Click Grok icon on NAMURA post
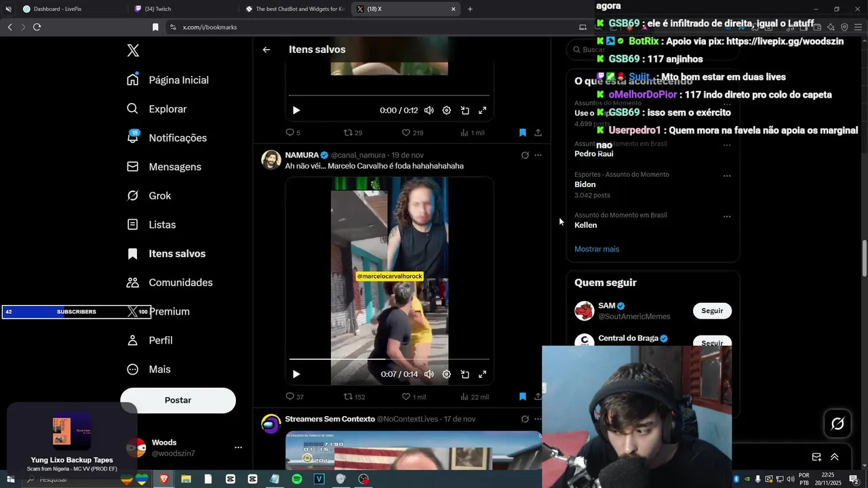Viewport: 868px width, 488px height. [525, 155]
